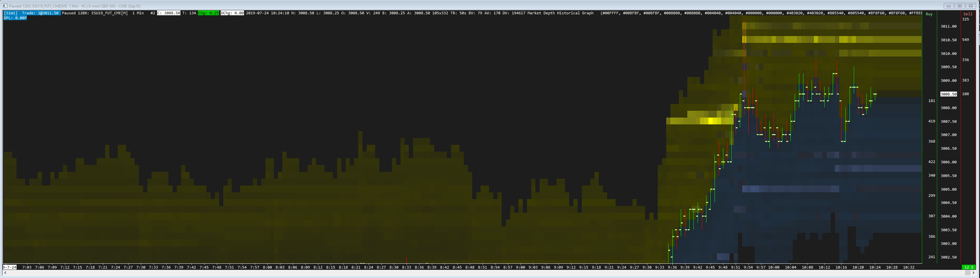
Task: Click the buy depth quantity 181
Action: [932, 101]
